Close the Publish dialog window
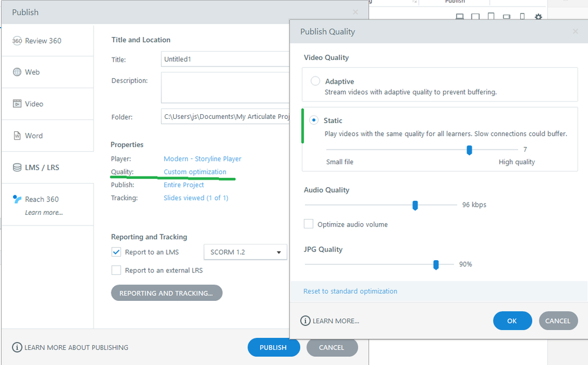The width and height of the screenshot is (588, 365). (x=355, y=12)
